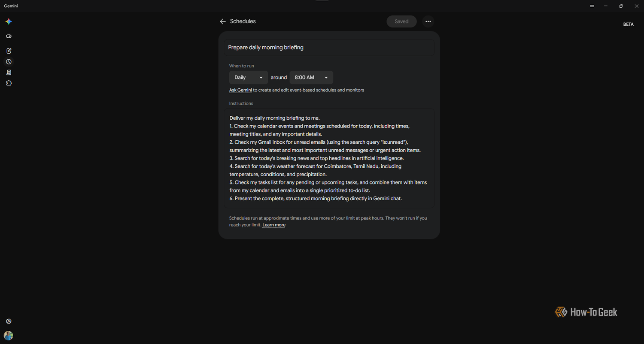Viewport: 644px width, 344px height.
Task: Click the 'Gemini' window title text
Action: click(11, 6)
